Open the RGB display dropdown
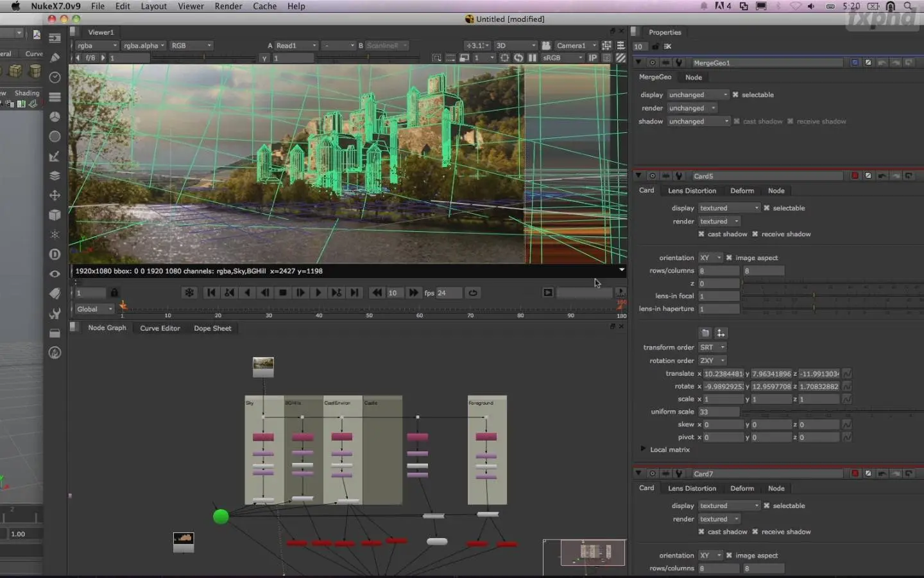 pos(191,46)
